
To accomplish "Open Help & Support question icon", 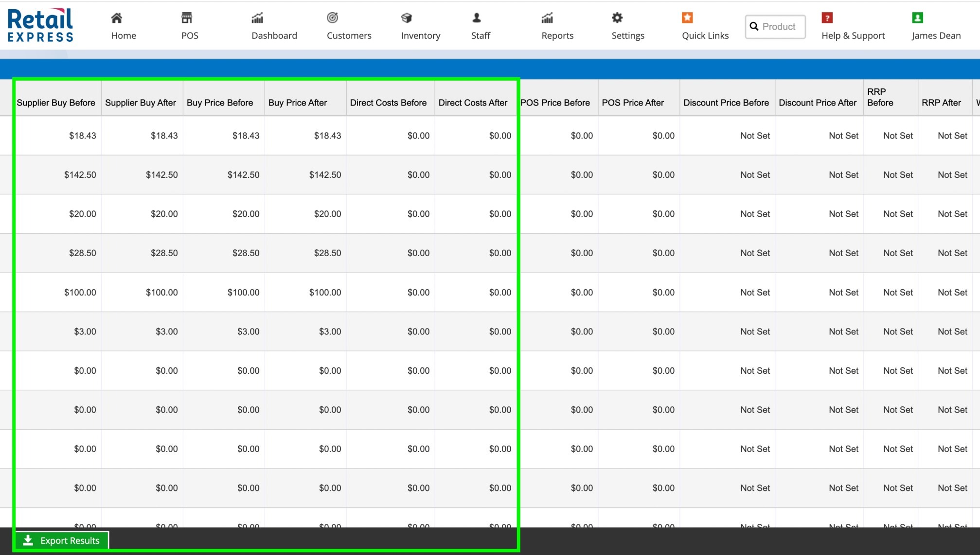I will click(x=827, y=18).
